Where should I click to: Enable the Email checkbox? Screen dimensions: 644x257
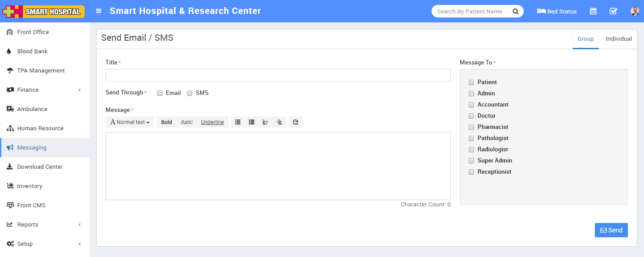pos(160,93)
